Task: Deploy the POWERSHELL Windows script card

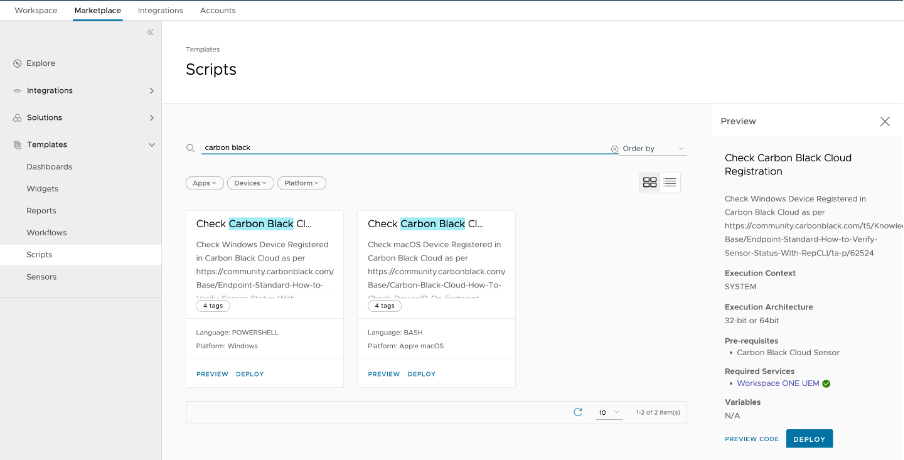Action: click(250, 374)
